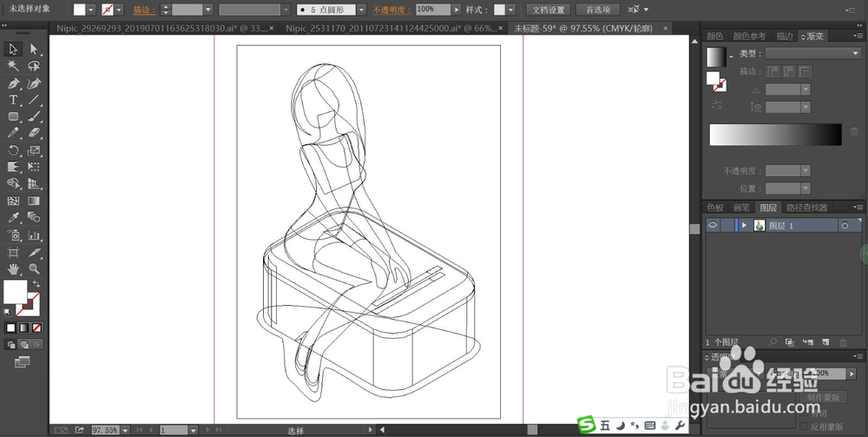Expand 图层 1 disclosure triangle

[745, 225]
